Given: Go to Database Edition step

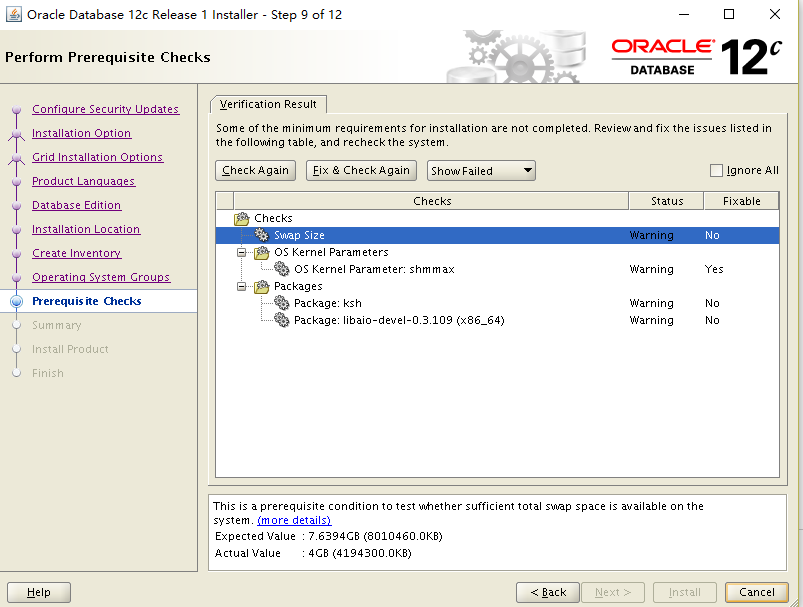Looking at the screenshot, I should click(x=76, y=205).
